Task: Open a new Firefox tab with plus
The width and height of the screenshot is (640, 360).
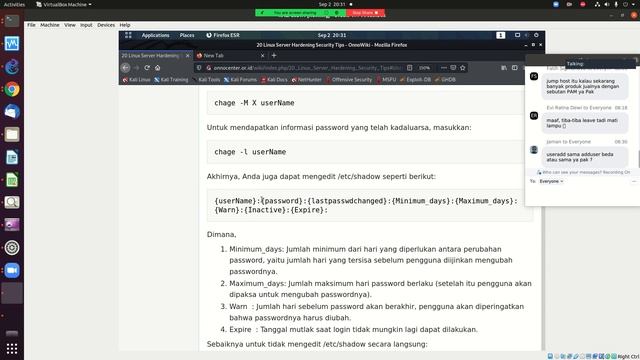Action: click(x=274, y=56)
